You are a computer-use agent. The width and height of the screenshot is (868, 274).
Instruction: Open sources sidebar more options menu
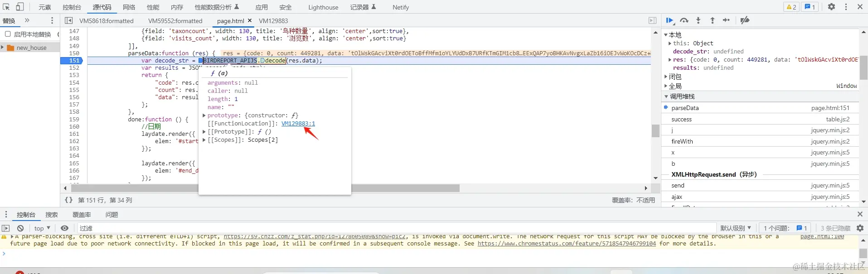click(x=52, y=20)
